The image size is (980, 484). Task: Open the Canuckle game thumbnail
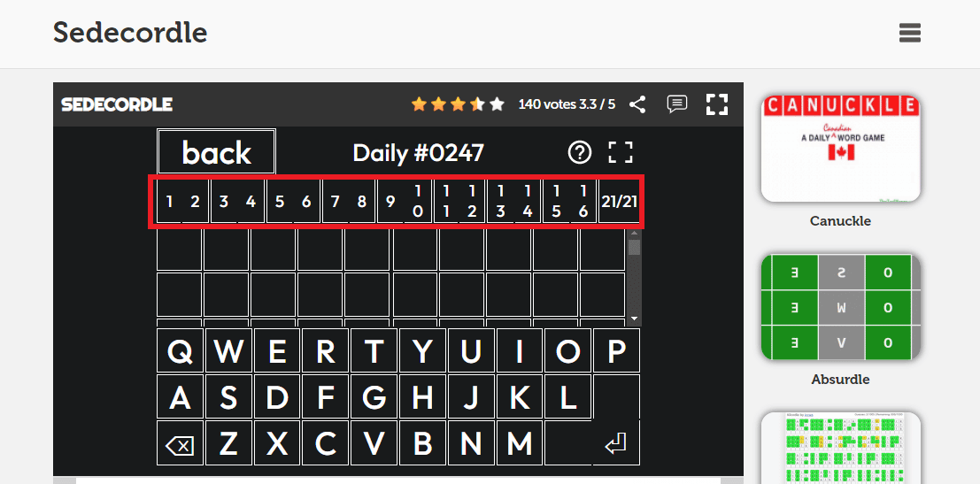(x=840, y=149)
